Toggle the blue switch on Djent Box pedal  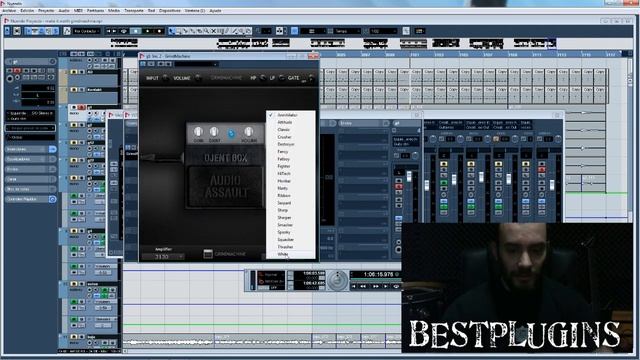(231, 133)
